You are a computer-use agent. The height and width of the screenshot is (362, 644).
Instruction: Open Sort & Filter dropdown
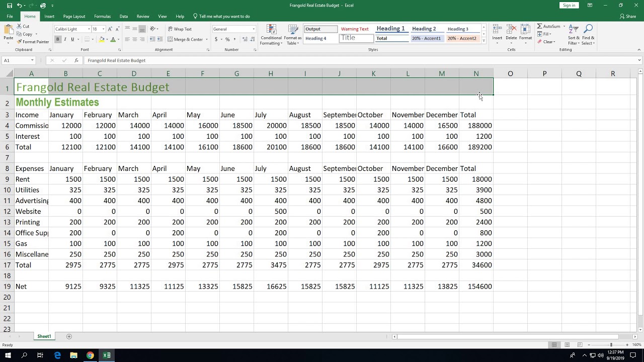(x=574, y=35)
